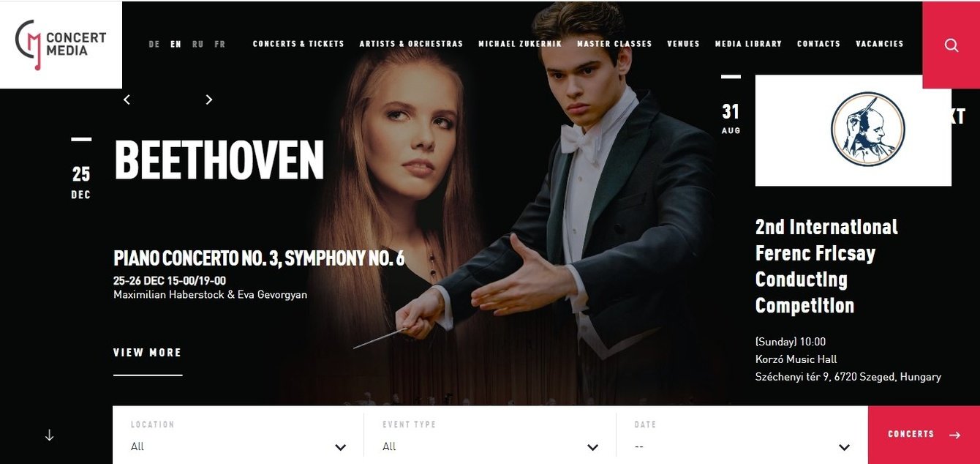The width and height of the screenshot is (980, 464).
Task: Open the Media Library menu item
Action: tap(748, 44)
